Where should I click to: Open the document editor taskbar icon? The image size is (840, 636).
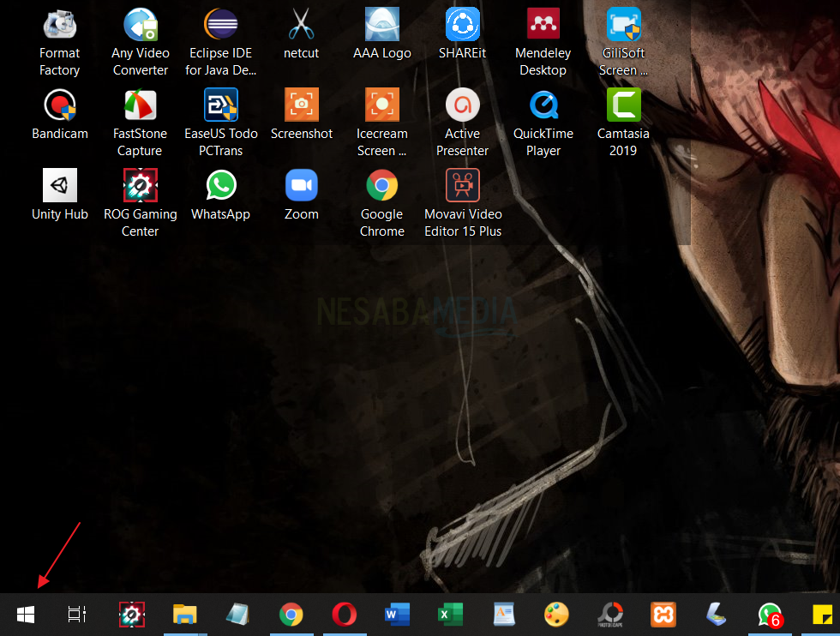(504, 615)
